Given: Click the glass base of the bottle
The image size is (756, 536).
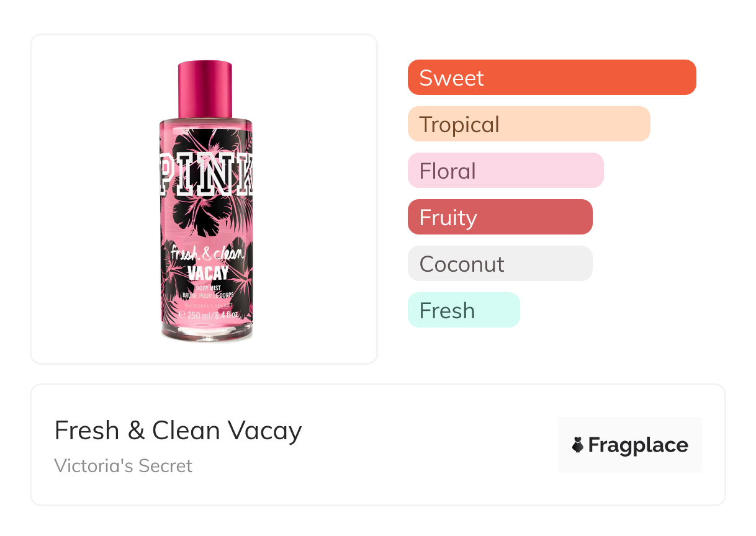Looking at the screenshot, I should click(x=207, y=331).
